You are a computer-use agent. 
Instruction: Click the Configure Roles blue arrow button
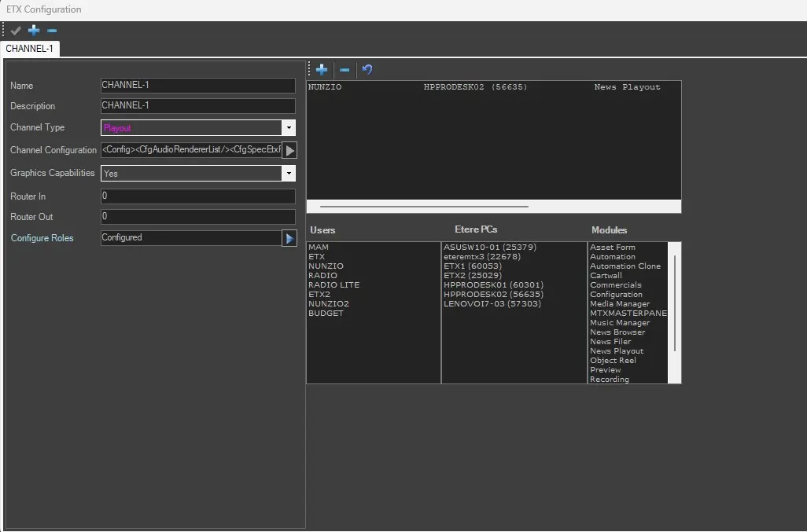point(289,238)
